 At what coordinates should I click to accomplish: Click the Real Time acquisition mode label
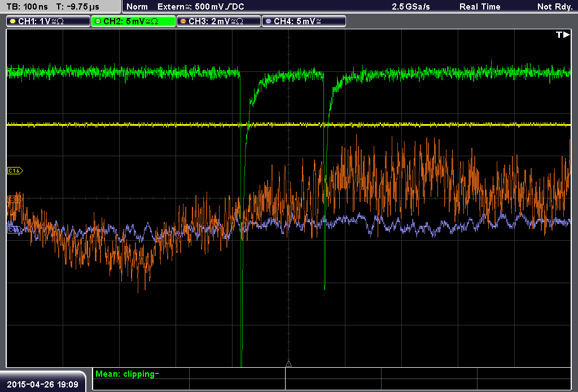coord(480,7)
